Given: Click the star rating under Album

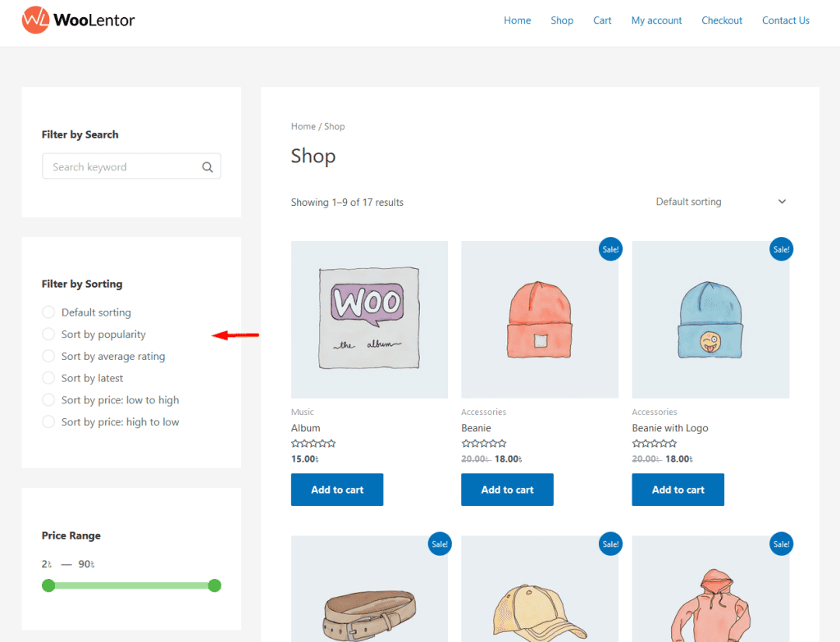Looking at the screenshot, I should click(x=313, y=444).
